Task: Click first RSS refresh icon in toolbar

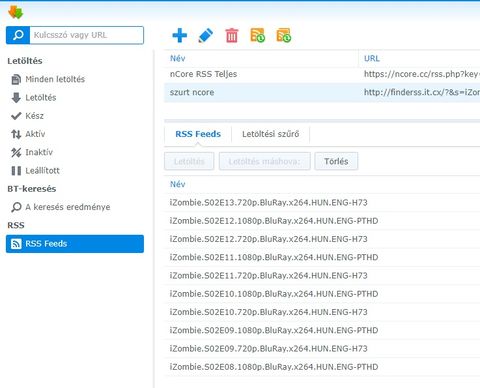Action: click(258, 35)
